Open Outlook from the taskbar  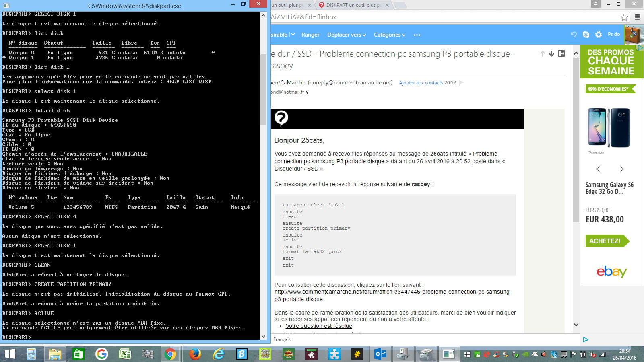point(380,354)
